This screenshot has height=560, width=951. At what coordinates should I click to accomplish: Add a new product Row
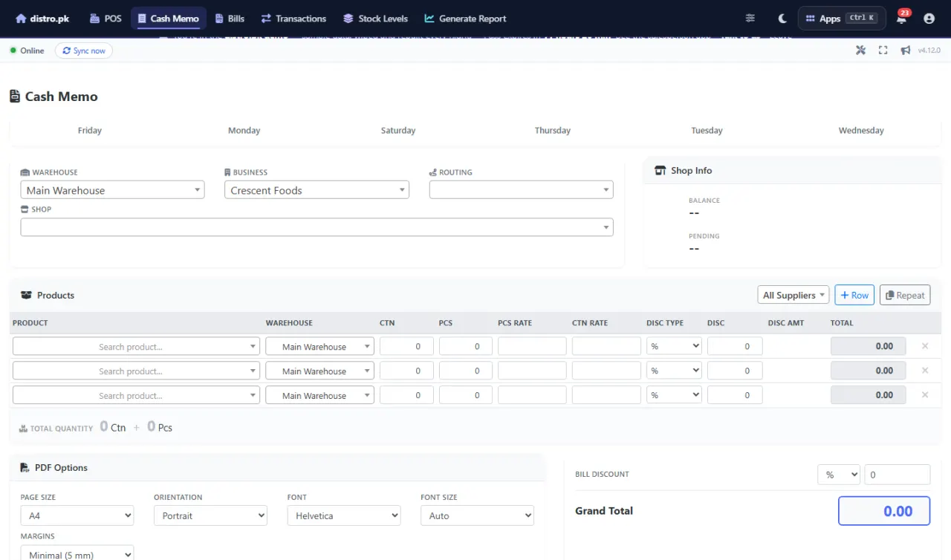coord(854,295)
